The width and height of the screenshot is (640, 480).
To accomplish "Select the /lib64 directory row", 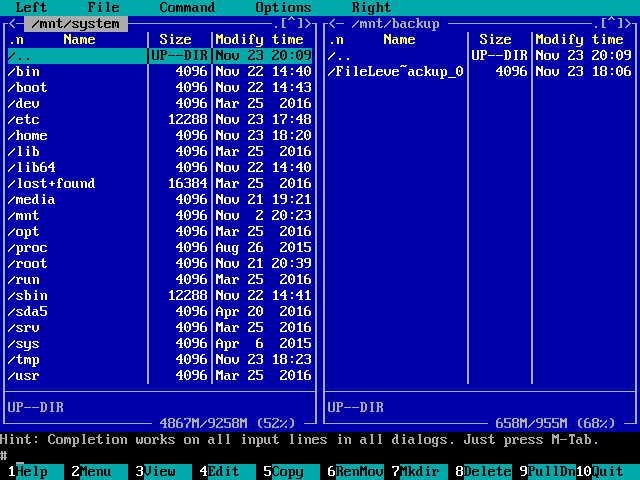I will pos(160,167).
